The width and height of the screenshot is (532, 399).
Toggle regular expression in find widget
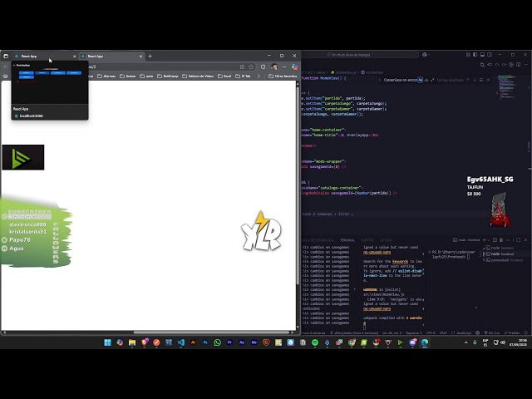432,80
